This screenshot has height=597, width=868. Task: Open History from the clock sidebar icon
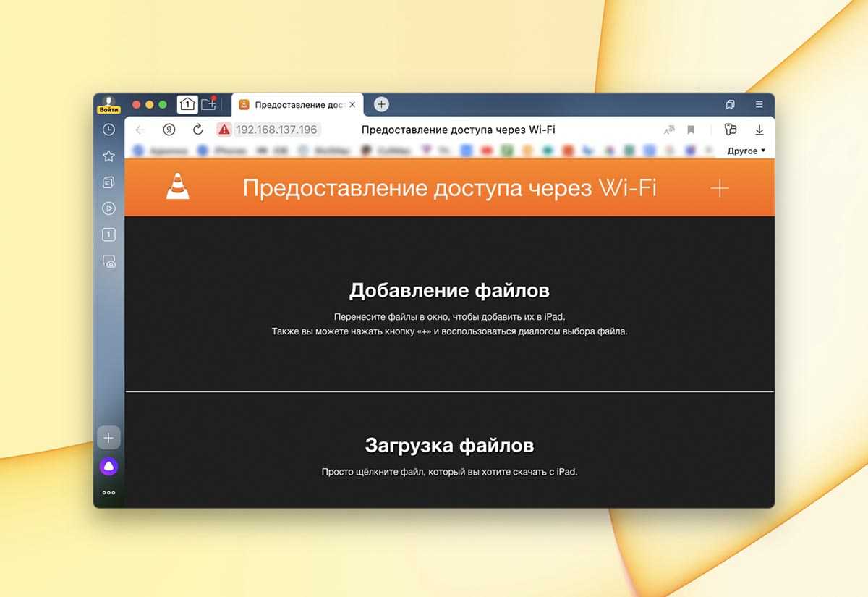(109, 130)
